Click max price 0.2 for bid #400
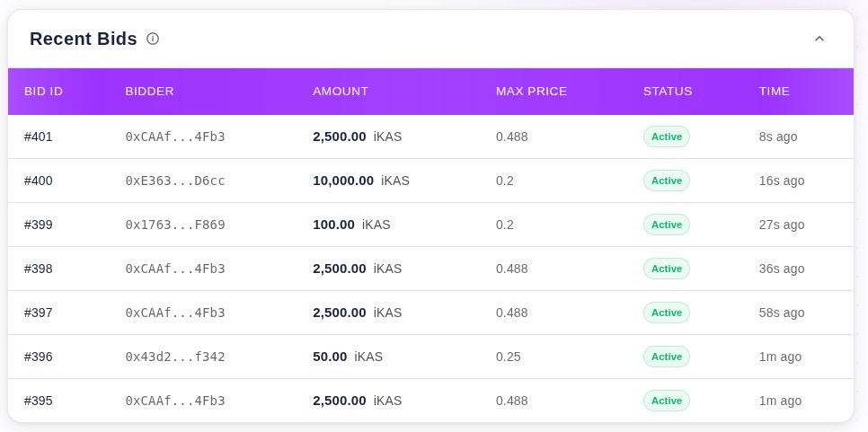Viewport: 868px width, 432px height. point(505,181)
